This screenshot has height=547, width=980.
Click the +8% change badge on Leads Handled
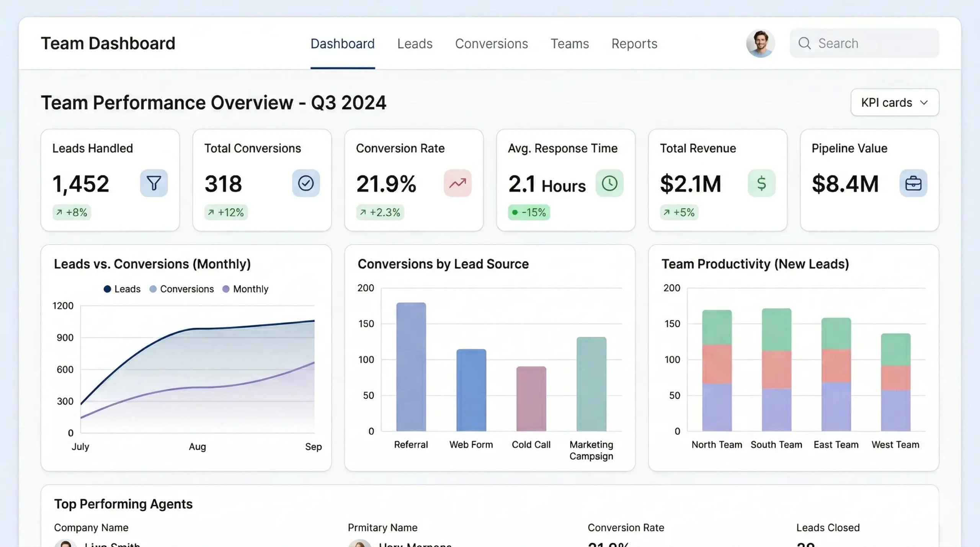[72, 212]
